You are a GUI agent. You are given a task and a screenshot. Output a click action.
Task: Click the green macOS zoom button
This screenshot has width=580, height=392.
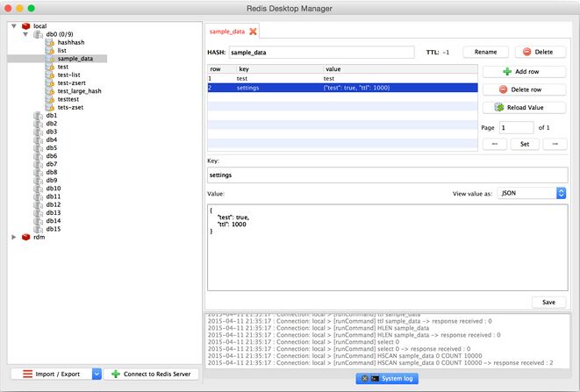click(x=32, y=8)
